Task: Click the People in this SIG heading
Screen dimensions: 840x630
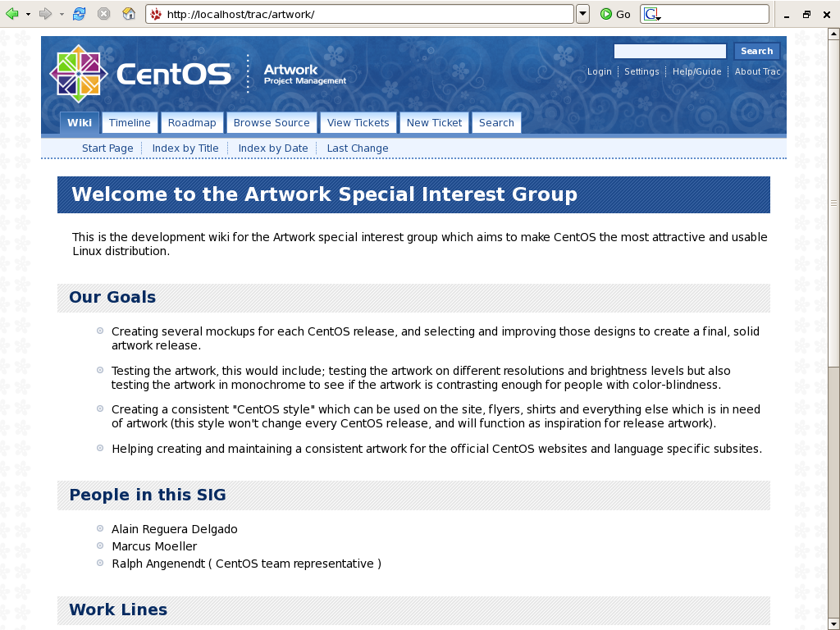Action: (148, 495)
